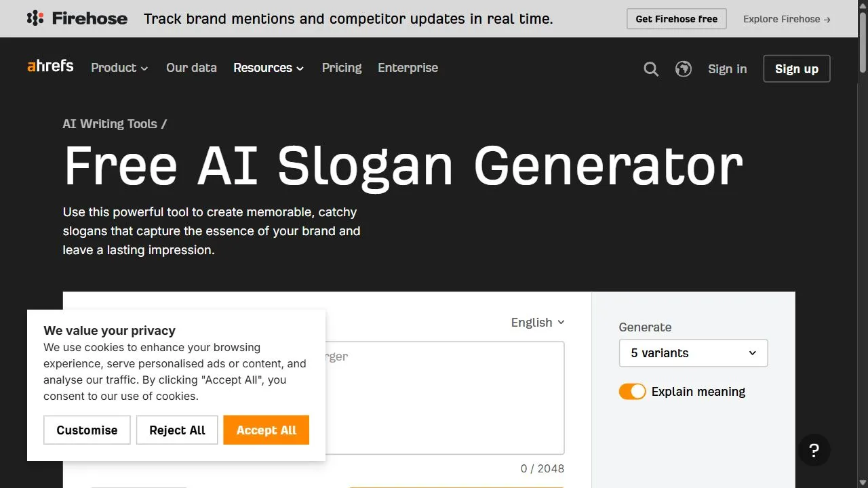Image resolution: width=868 pixels, height=488 pixels.
Task: Click the Firehose banner tagline text
Action: [349, 19]
